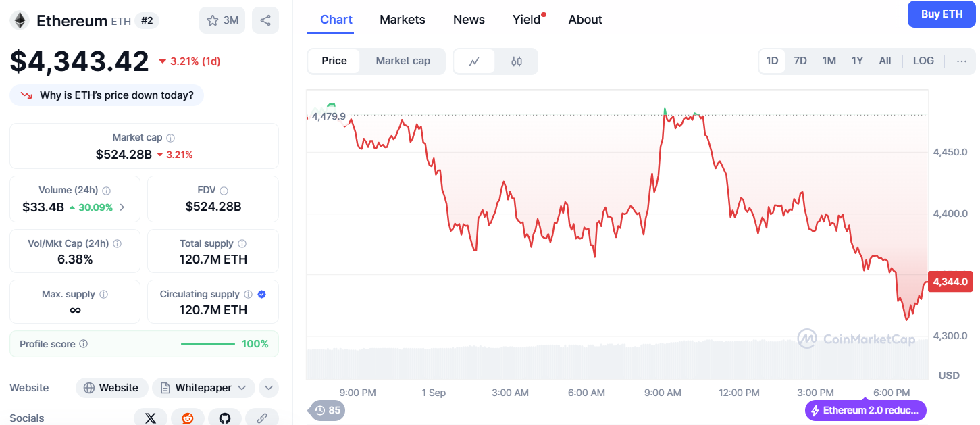Click the Profile score progress bar
This screenshot has width=980, height=425.
pyautogui.click(x=207, y=343)
